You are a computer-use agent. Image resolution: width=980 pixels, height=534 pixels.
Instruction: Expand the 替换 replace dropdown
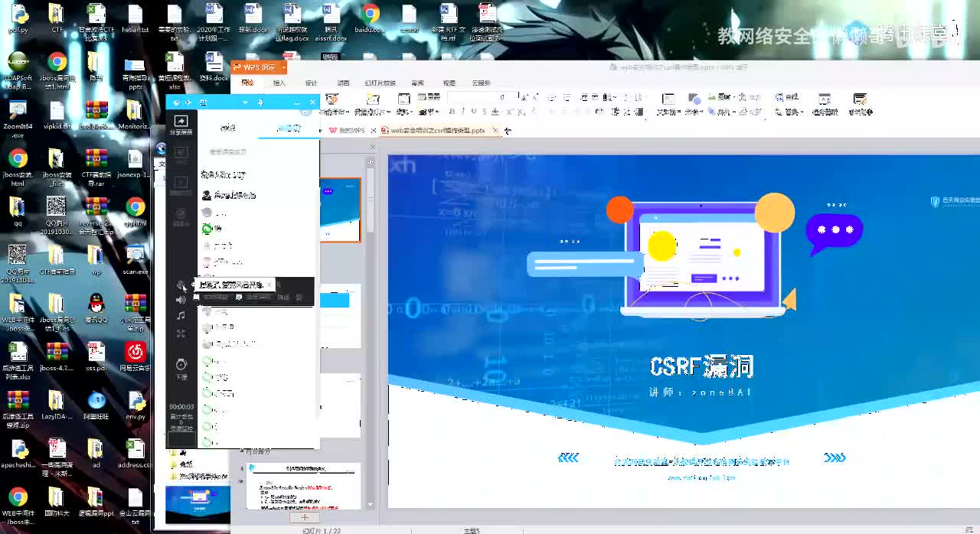[x=802, y=112]
